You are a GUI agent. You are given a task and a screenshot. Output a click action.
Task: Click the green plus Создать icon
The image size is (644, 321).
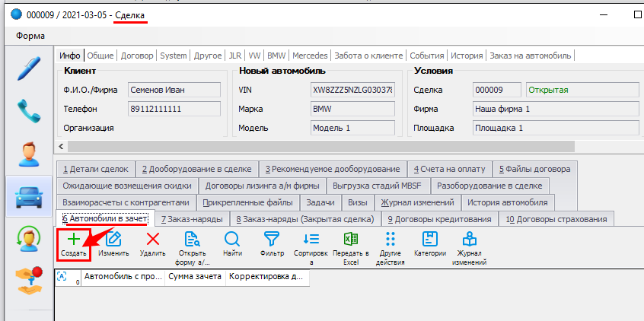click(74, 240)
